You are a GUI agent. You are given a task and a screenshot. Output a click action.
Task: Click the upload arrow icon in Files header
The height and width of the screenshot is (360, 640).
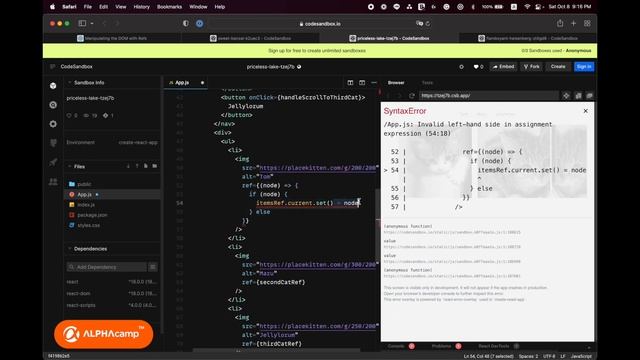[x=137, y=166]
